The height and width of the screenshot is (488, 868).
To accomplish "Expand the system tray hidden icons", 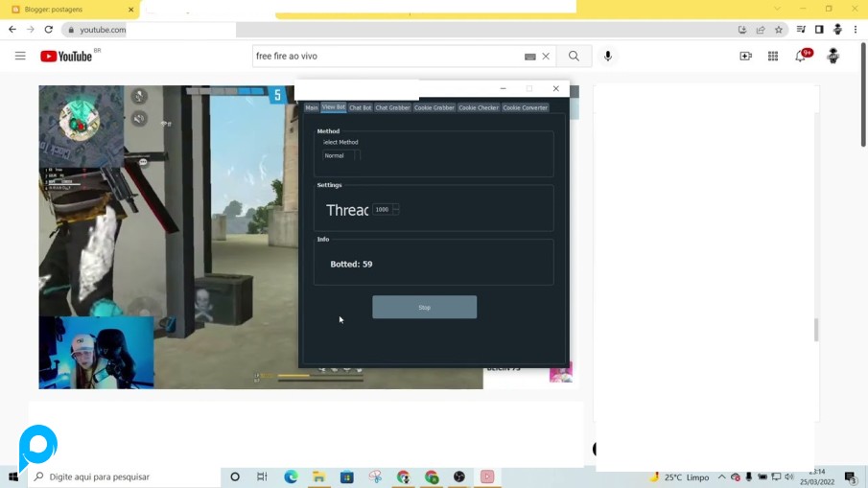I will click(x=721, y=476).
